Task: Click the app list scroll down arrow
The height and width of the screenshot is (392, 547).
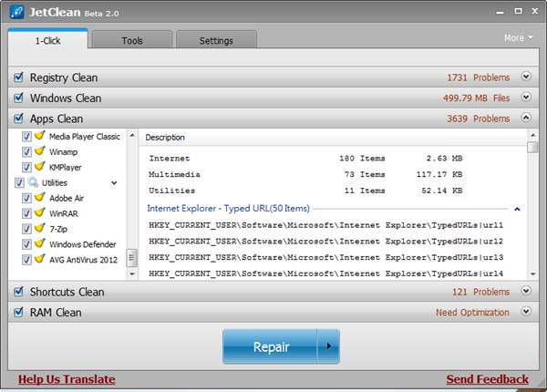Action: (x=132, y=274)
